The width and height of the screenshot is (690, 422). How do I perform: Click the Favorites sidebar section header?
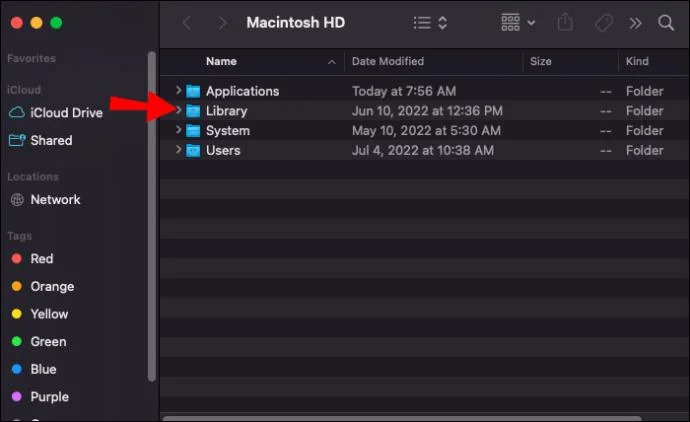[31, 59]
